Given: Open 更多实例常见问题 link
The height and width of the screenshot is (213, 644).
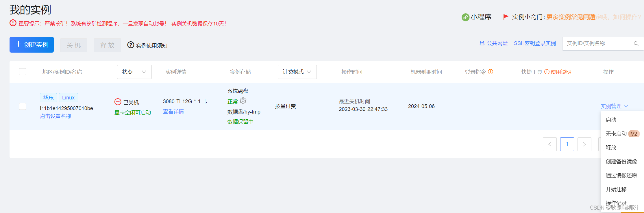Looking at the screenshot, I should (x=571, y=17).
